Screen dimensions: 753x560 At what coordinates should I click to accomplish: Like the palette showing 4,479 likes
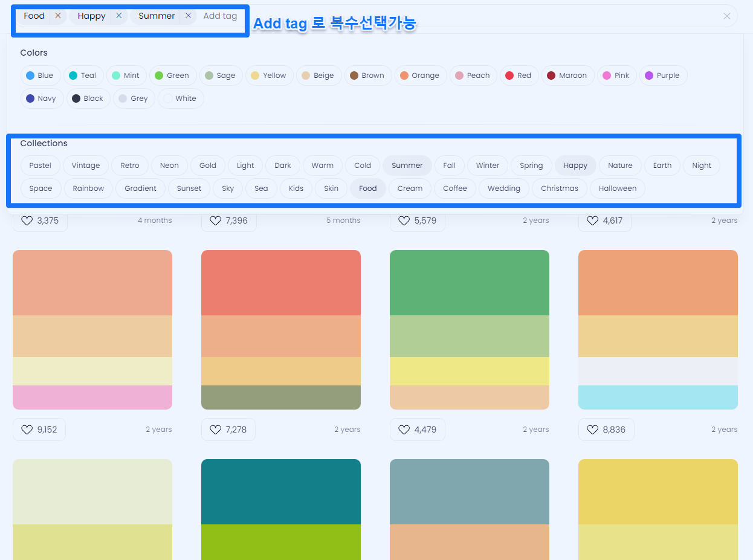[404, 429]
